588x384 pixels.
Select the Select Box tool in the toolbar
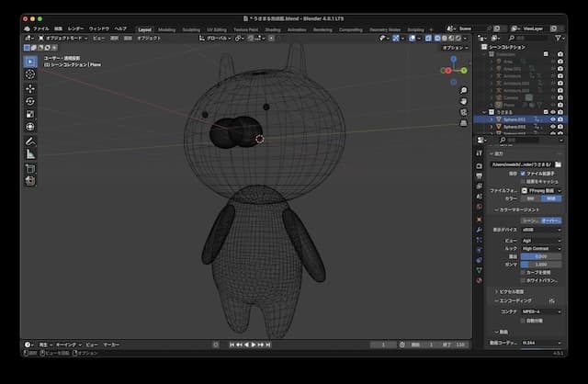(x=30, y=62)
